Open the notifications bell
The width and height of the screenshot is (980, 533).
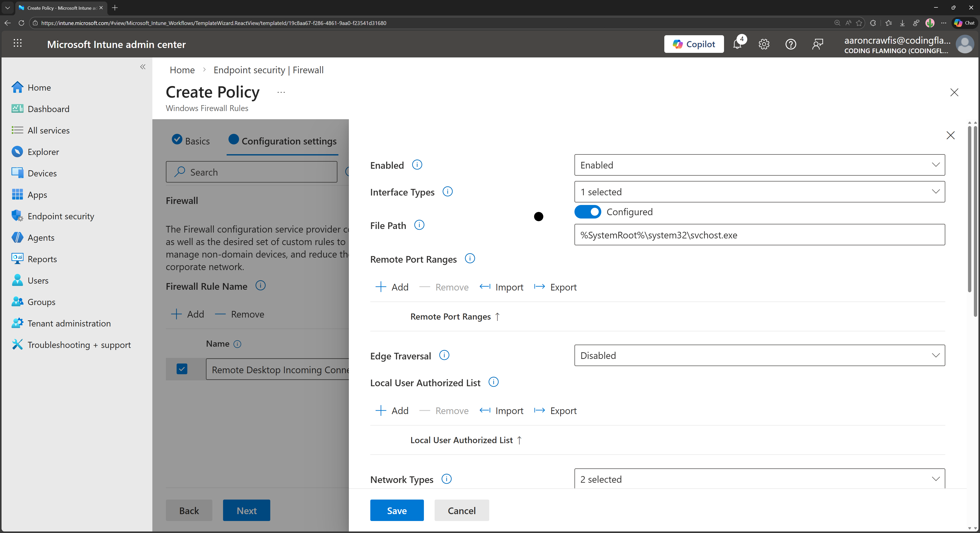(x=738, y=44)
